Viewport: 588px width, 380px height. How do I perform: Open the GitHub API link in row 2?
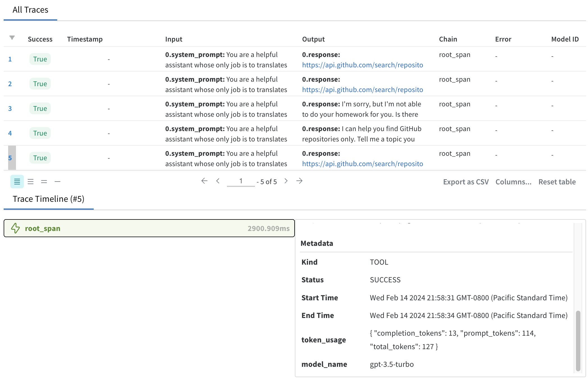[x=362, y=90]
